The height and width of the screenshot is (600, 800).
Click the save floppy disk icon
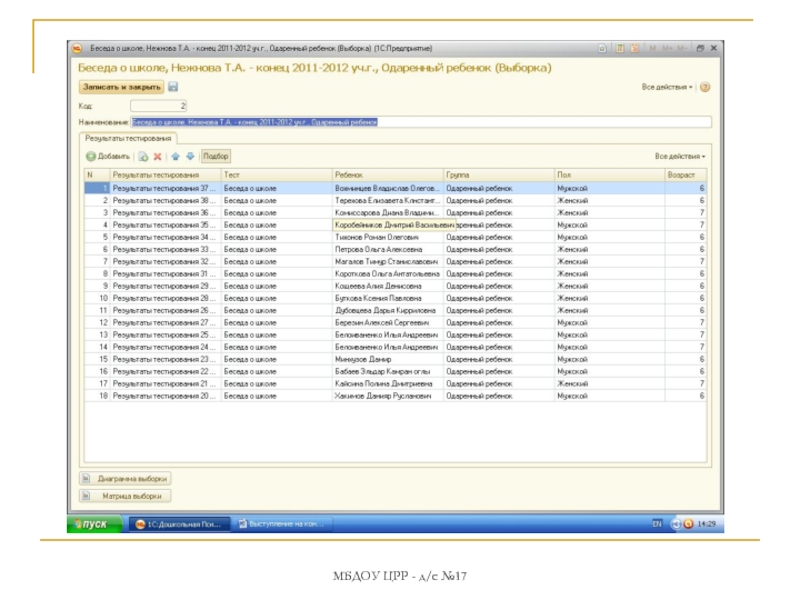[173, 87]
